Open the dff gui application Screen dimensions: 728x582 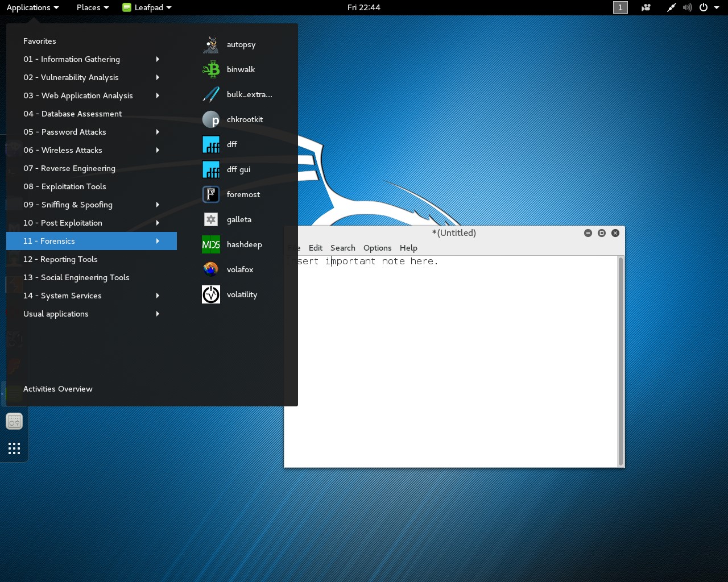point(238,169)
